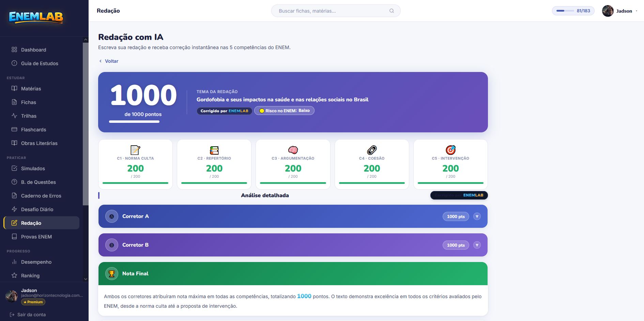Click the Jadson profile avatar in sidebar footer
Image resolution: width=644 pixels, height=321 pixels.
[x=12, y=296]
